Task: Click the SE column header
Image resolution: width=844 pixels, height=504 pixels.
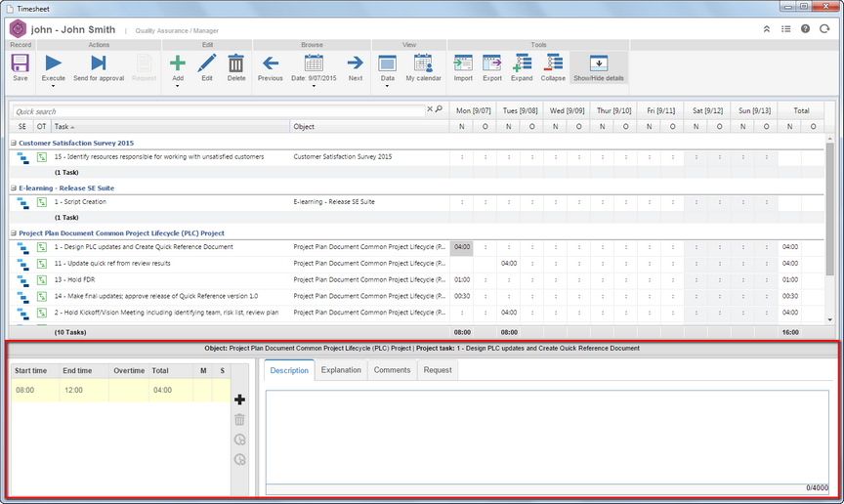Action: click(x=22, y=127)
